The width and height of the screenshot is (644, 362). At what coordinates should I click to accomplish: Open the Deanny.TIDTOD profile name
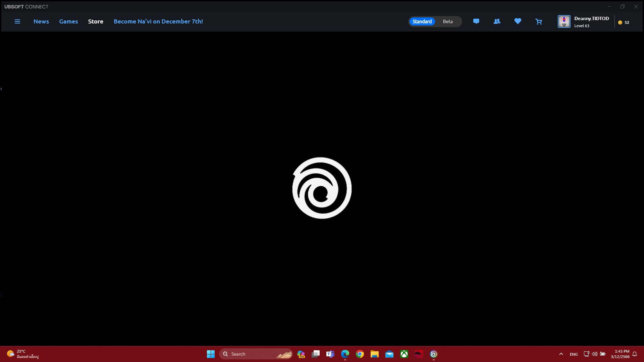[591, 18]
